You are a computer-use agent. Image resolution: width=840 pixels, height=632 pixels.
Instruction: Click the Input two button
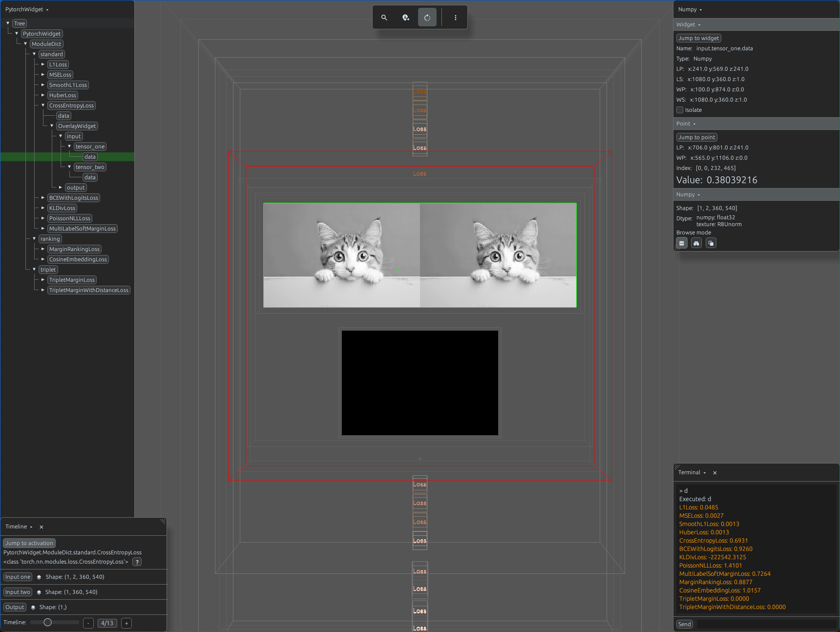(18, 592)
